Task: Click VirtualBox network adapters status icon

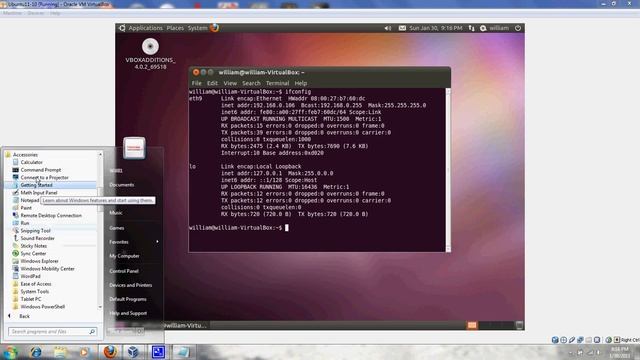Action: click(x=580, y=340)
